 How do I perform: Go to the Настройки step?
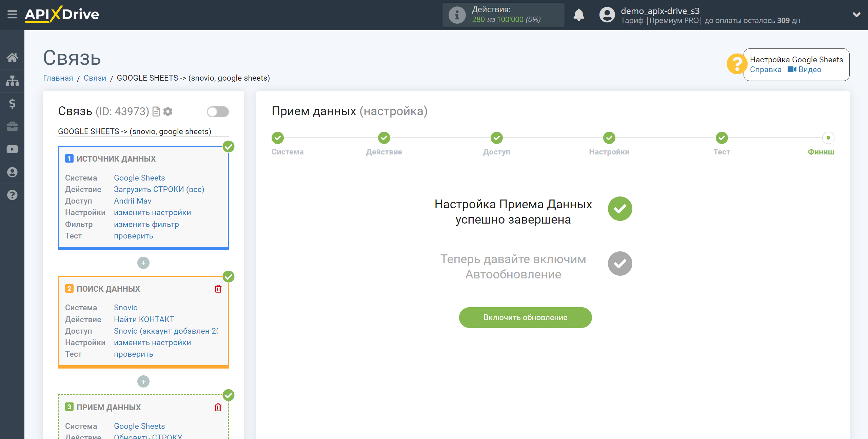tap(609, 138)
